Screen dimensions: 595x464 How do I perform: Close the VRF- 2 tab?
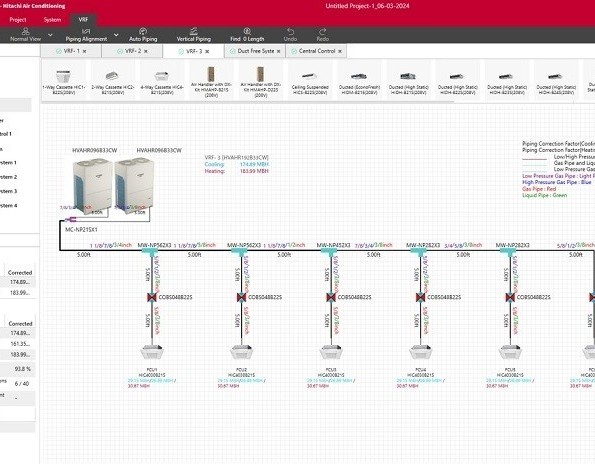click(x=146, y=51)
